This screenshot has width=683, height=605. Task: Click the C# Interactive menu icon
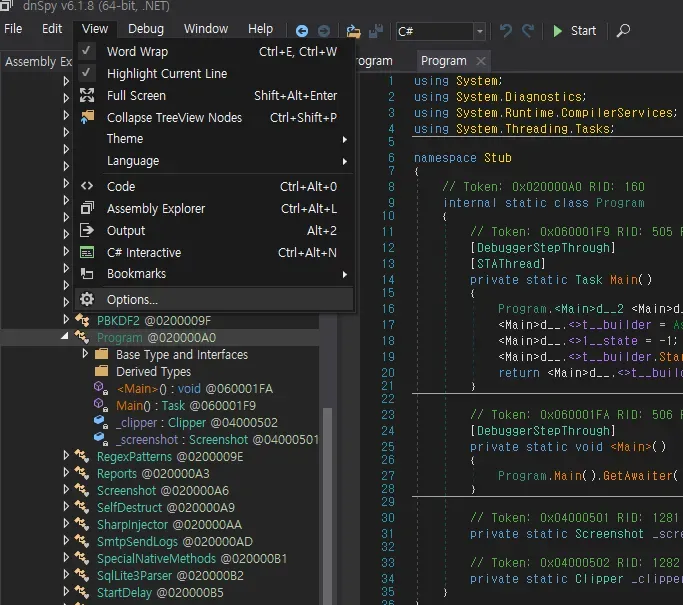[x=87, y=253]
